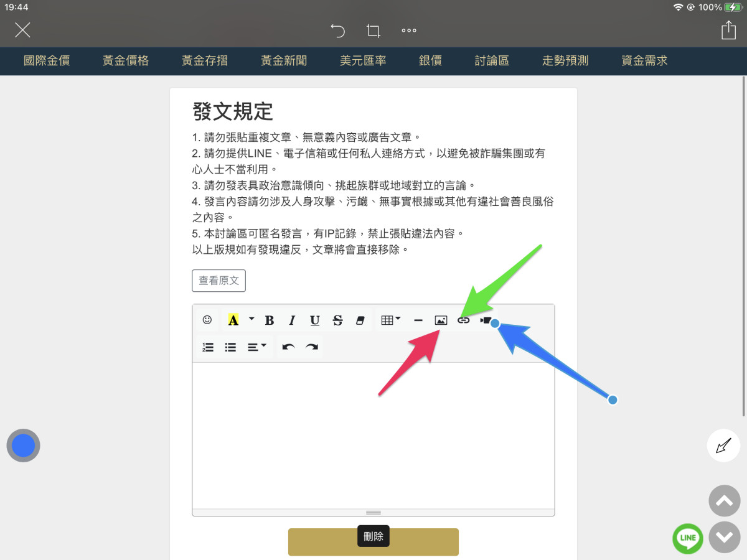This screenshot has width=747, height=560.
Task: Tap the 19:44 clock in the status bar
Action: point(16,7)
